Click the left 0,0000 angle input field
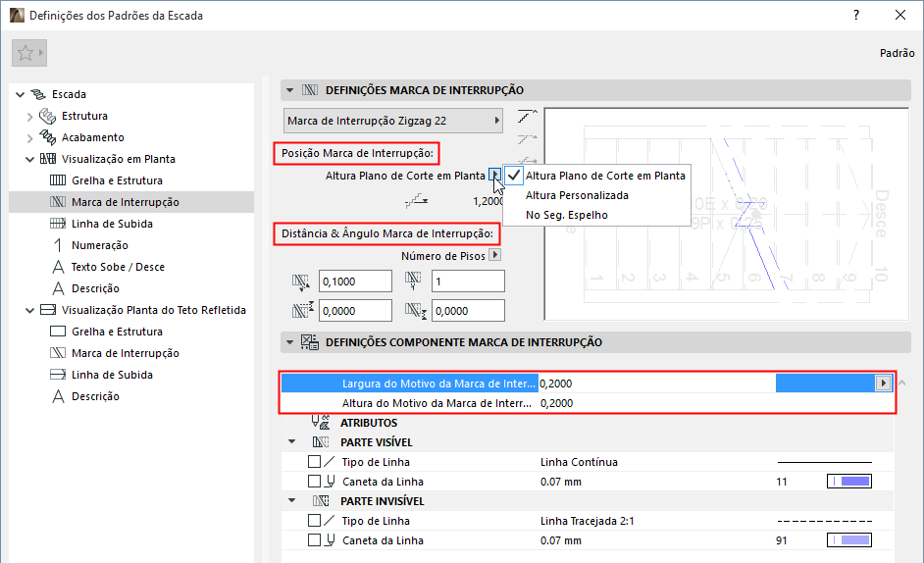The width and height of the screenshot is (924, 563). click(x=355, y=311)
